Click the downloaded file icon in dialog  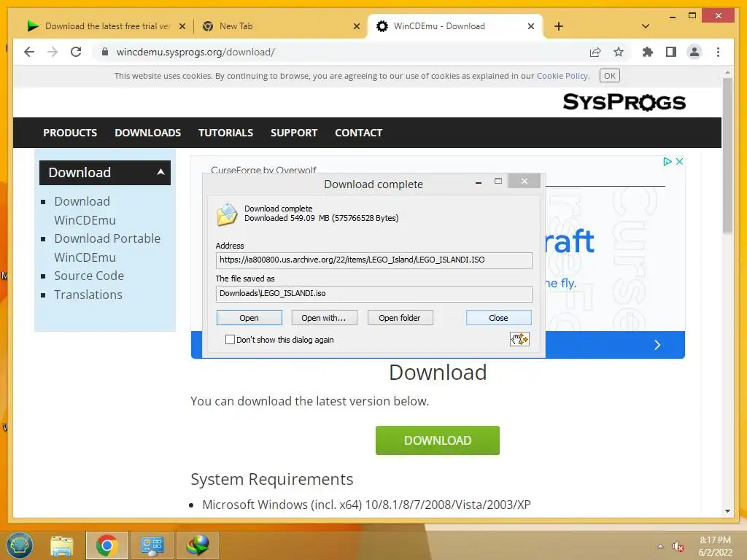[227, 214]
